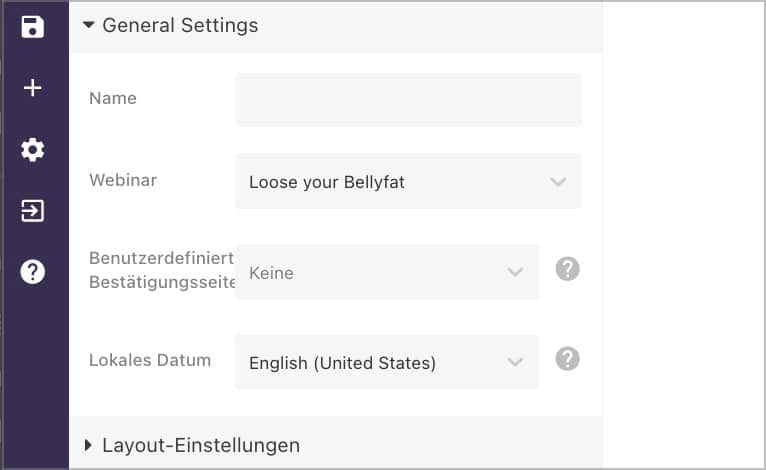Screen dimensions: 766x470
Task: Click the General Settings header text
Action: pos(180,25)
